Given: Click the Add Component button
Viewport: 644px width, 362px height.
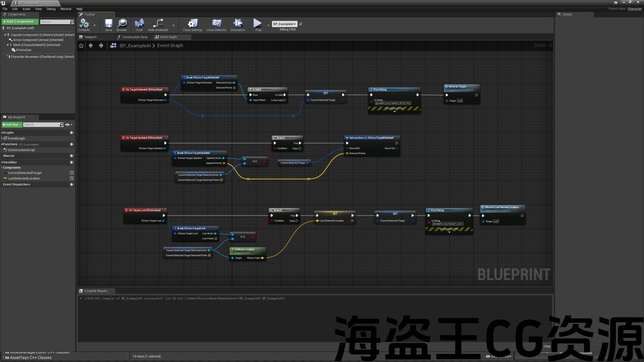Looking at the screenshot, I should 20,22.
